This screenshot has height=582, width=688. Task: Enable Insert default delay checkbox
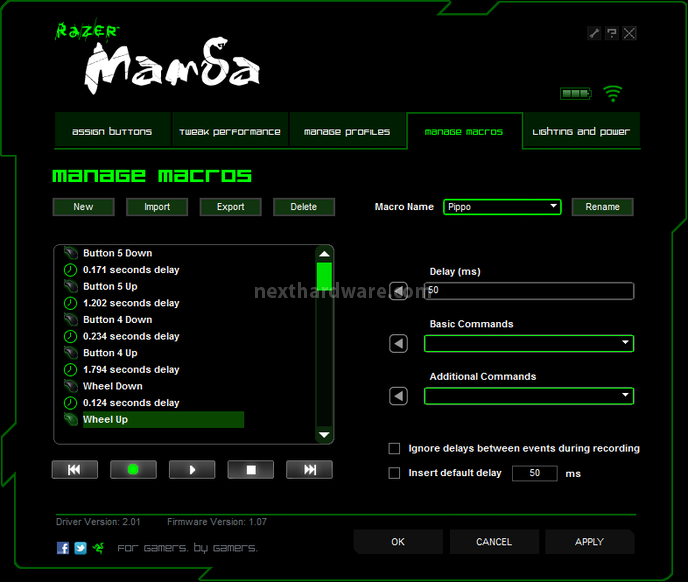(394, 473)
